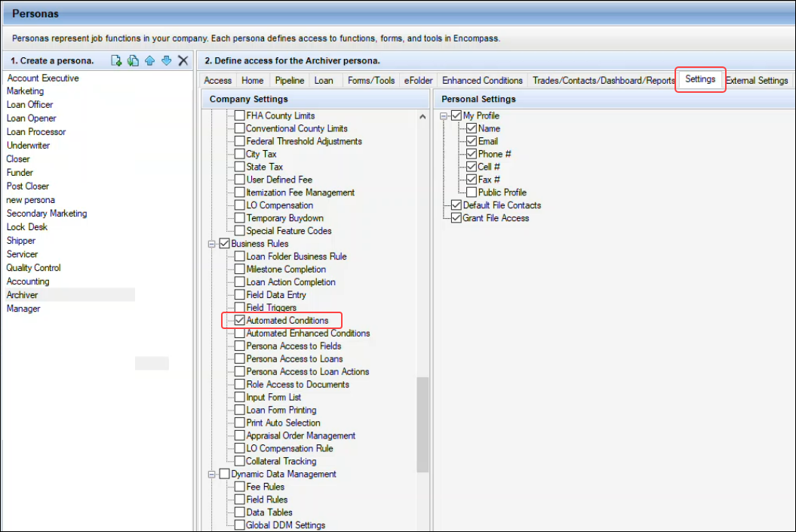Open the Enhanced Conditions tab

(x=482, y=81)
